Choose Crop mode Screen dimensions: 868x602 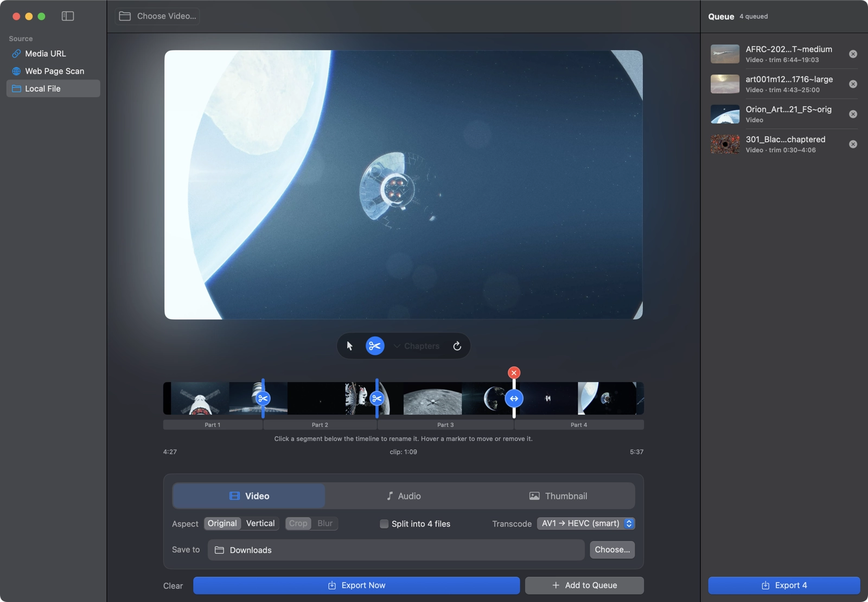(298, 523)
